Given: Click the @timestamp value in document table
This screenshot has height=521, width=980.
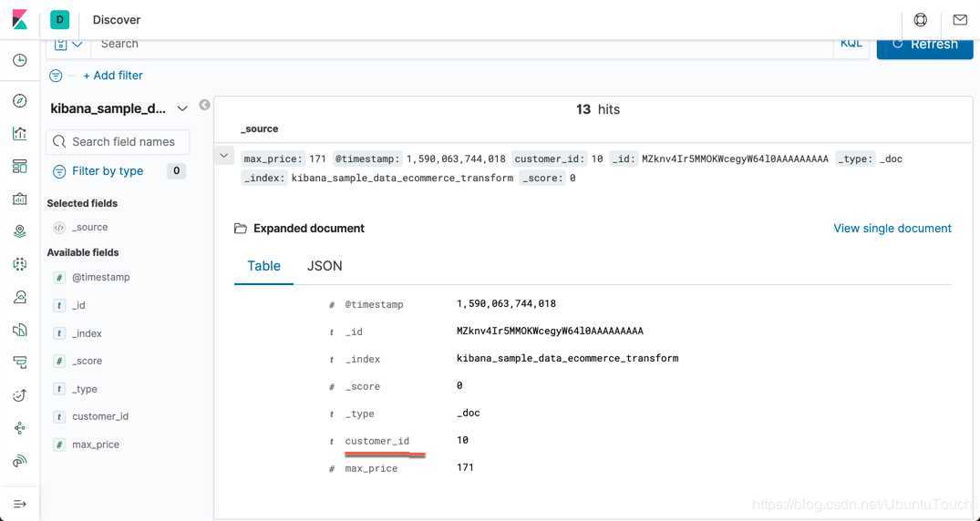Looking at the screenshot, I should coord(506,304).
